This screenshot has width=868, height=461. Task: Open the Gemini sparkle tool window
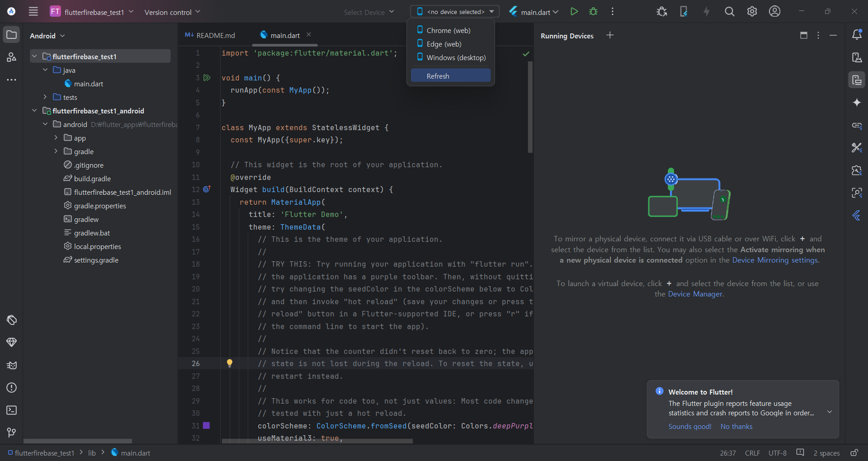857,103
